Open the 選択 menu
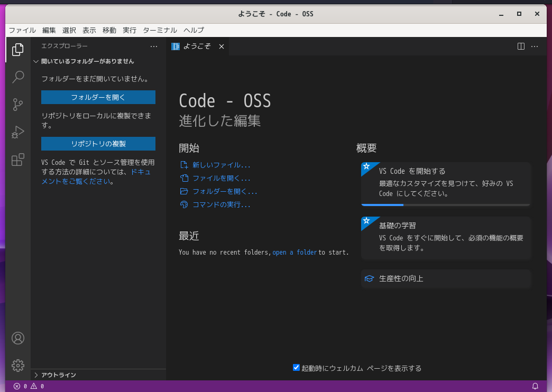The image size is (552, 392). pyautogui.click(x=69, y=30)
